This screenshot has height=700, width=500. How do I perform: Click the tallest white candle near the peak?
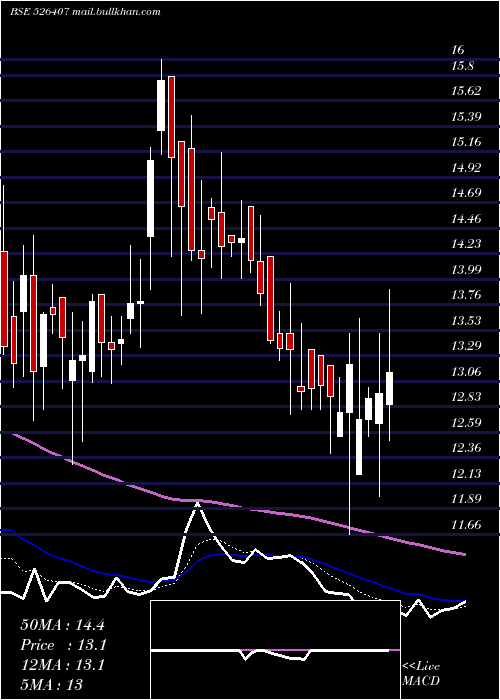(x=150, y=198)
